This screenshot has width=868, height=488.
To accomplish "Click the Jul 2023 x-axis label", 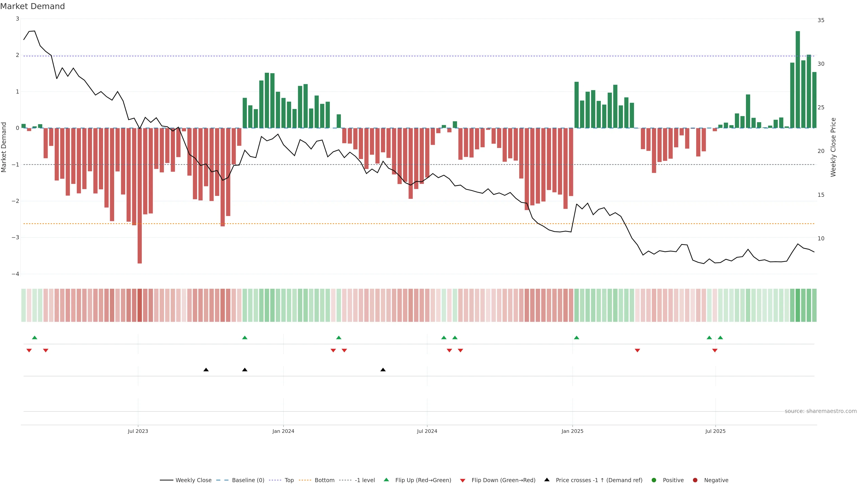I will point(138,431).
